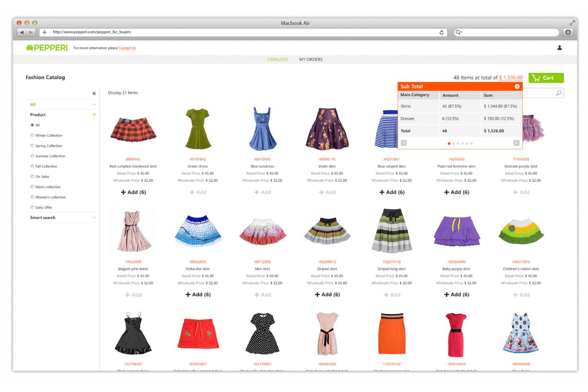Choose the Daily Offer radio button
The image size is (588, 392).
[x=33, y=207]
